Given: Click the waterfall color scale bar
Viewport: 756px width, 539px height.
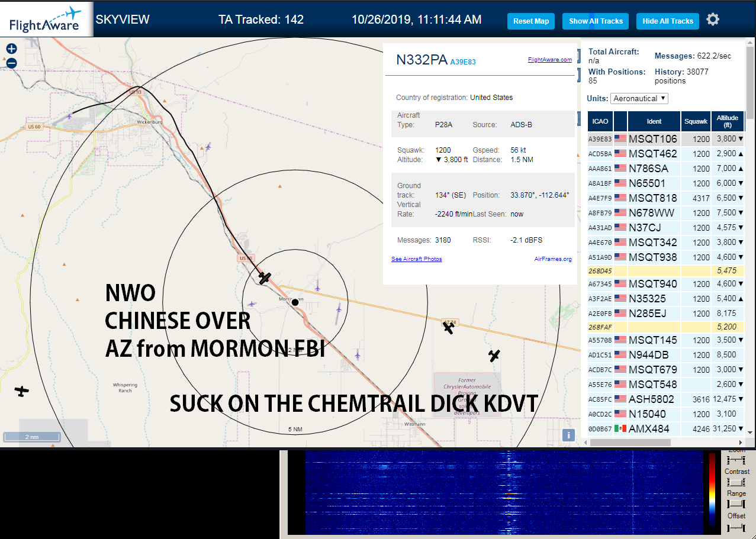Looking at the screenshot, I should coord(712,490).
